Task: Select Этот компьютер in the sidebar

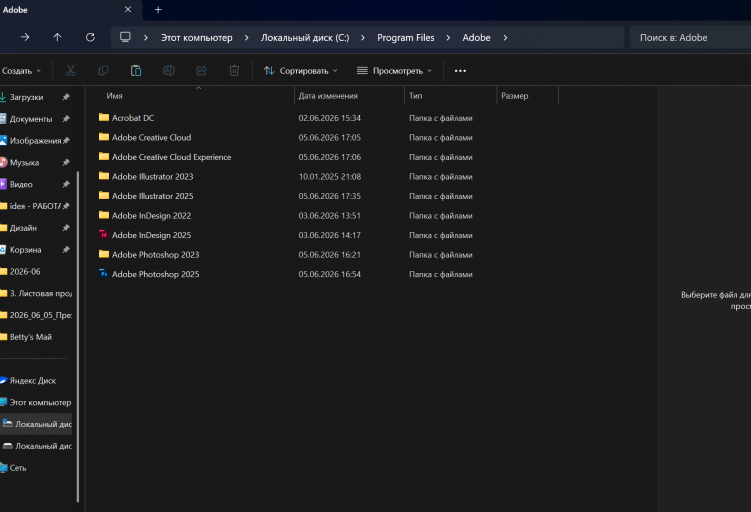Action: [40, 402]
